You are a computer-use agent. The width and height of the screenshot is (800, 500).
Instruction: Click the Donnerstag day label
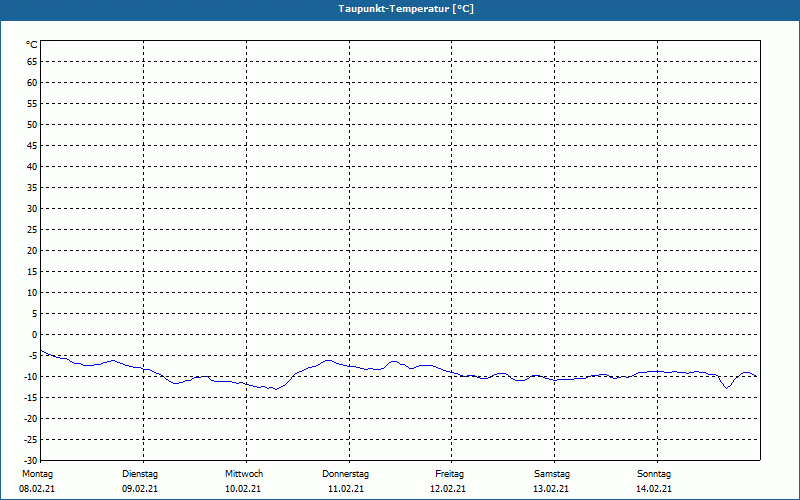[x=345, y=474]
